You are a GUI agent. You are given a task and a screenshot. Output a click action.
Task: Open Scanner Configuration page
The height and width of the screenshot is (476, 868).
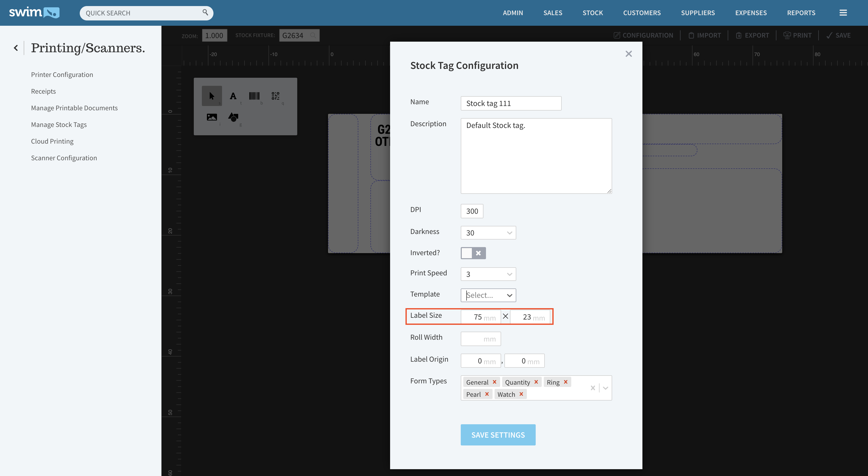64,158
